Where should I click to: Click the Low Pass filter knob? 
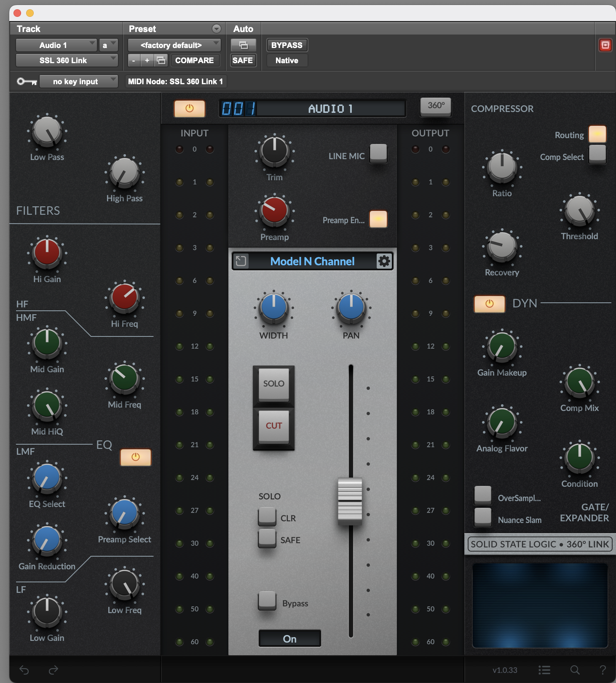coord(47,131)
